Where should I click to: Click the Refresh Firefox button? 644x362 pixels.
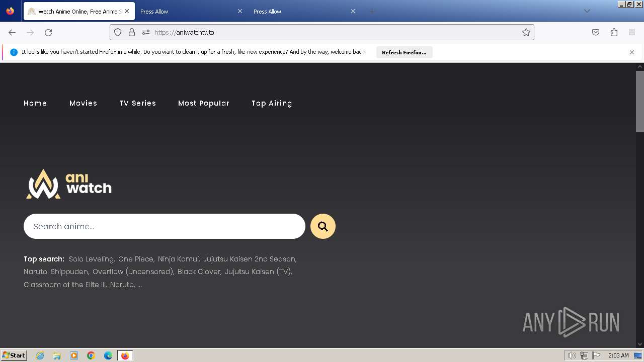[x=404, y=52]
